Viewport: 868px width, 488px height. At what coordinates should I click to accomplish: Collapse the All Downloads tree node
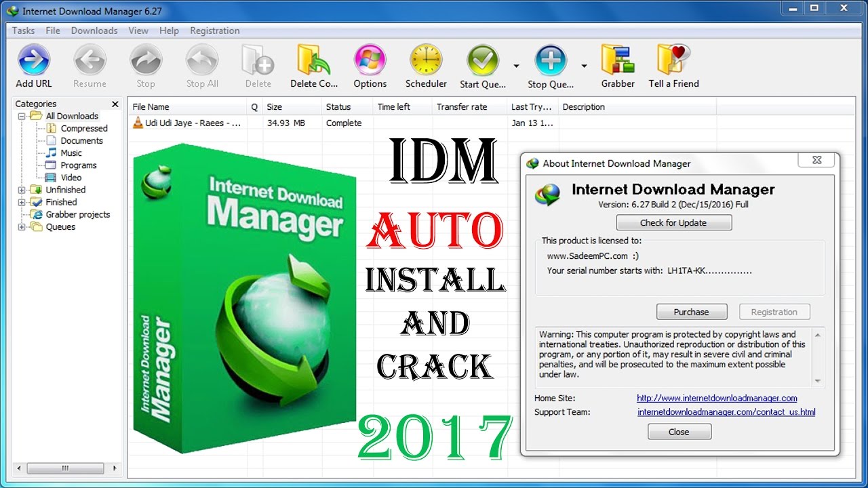coord(22,116)
